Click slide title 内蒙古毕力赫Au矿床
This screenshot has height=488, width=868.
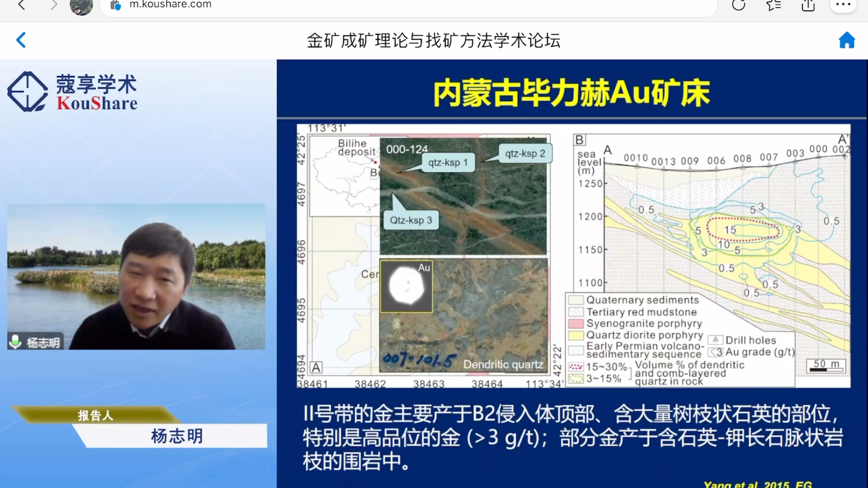coord(571,94)
